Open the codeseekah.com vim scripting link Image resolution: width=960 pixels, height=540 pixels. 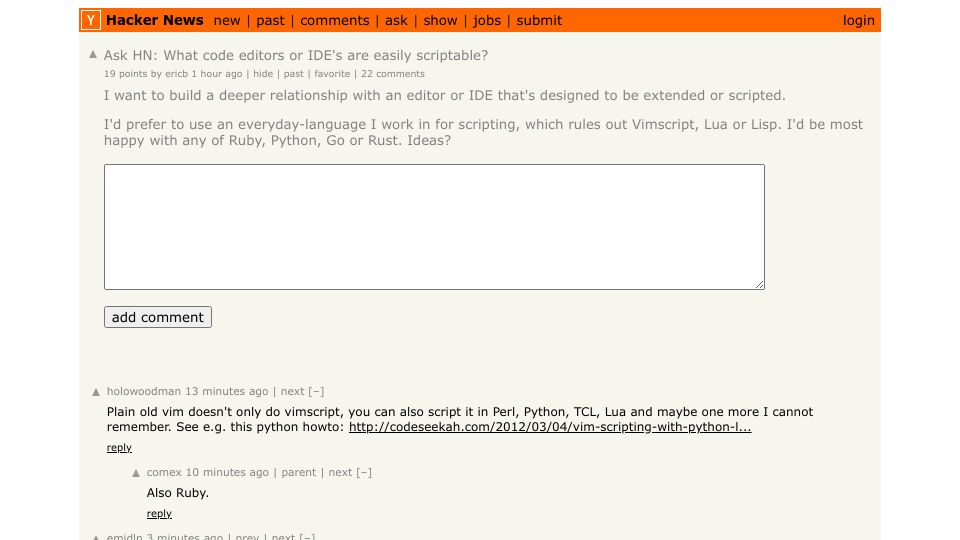point(550,427)
